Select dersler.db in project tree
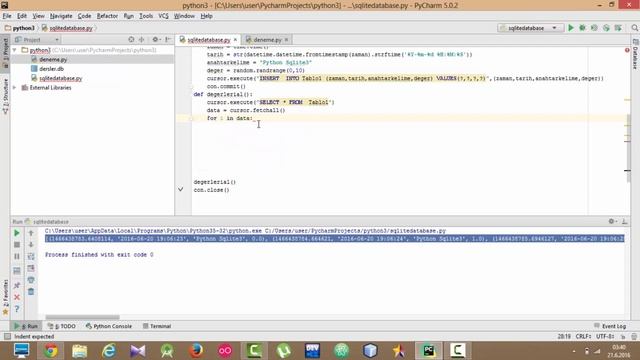 pyautogui.click(x=51, y=69)
